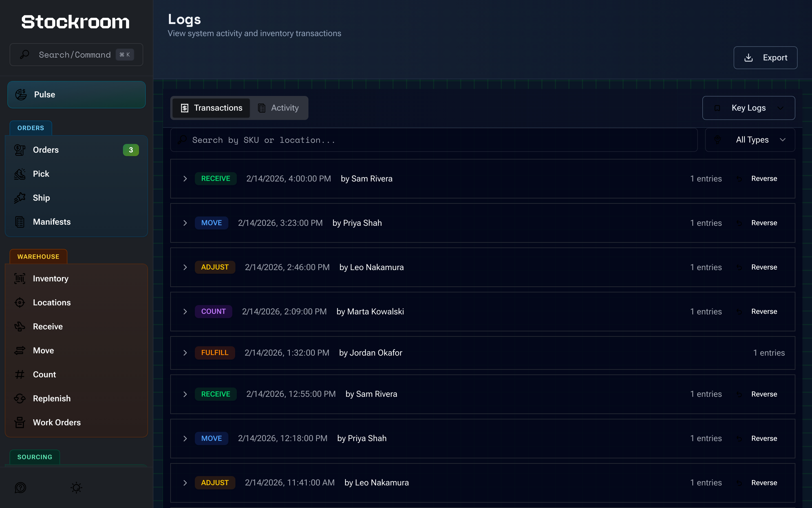Click the Count hash icon
Viewport: 812px width, 508px height.
(x=20, y=375)
